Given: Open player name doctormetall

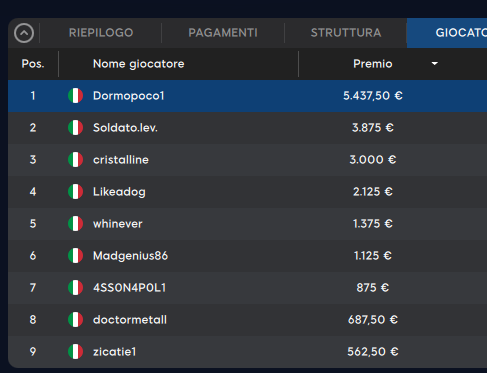Looking at the screenshot, I should pyautogui.click(x=130, y=320).
